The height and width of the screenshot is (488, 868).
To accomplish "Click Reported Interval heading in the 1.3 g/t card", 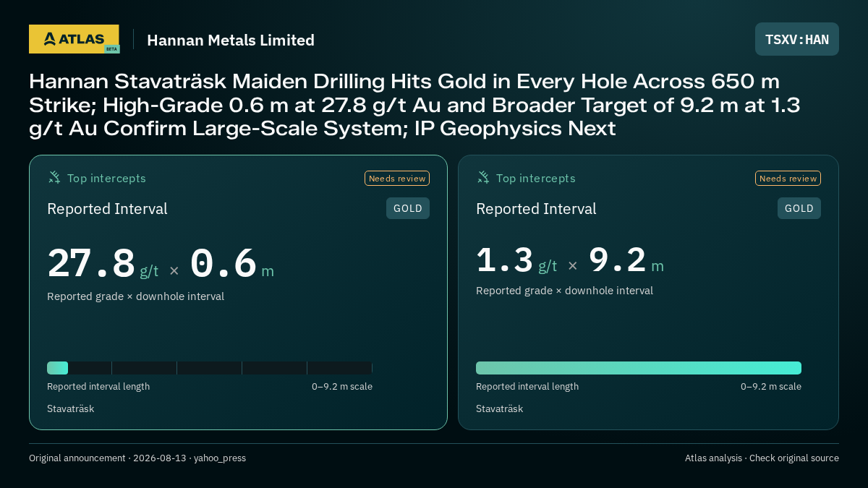I will tap(536, 209).
